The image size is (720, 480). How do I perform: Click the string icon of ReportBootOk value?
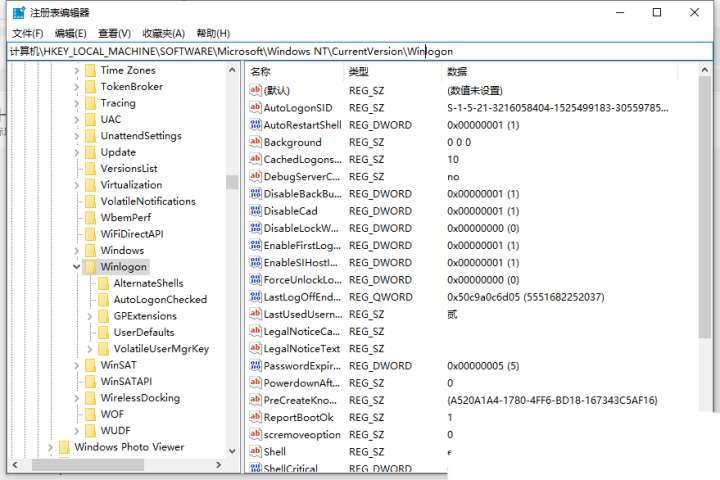tap(255, 417)
